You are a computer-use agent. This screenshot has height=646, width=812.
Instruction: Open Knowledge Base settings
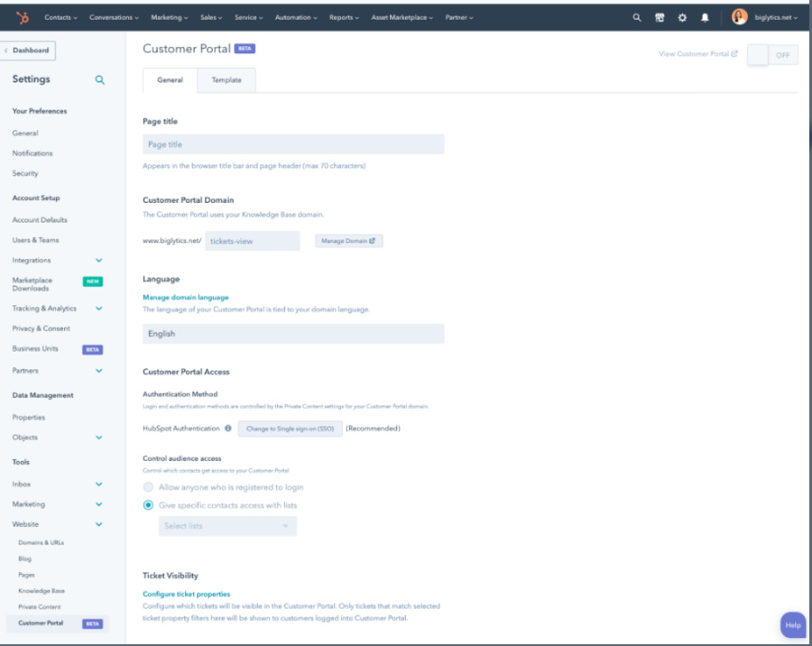[x=42, y=591]
